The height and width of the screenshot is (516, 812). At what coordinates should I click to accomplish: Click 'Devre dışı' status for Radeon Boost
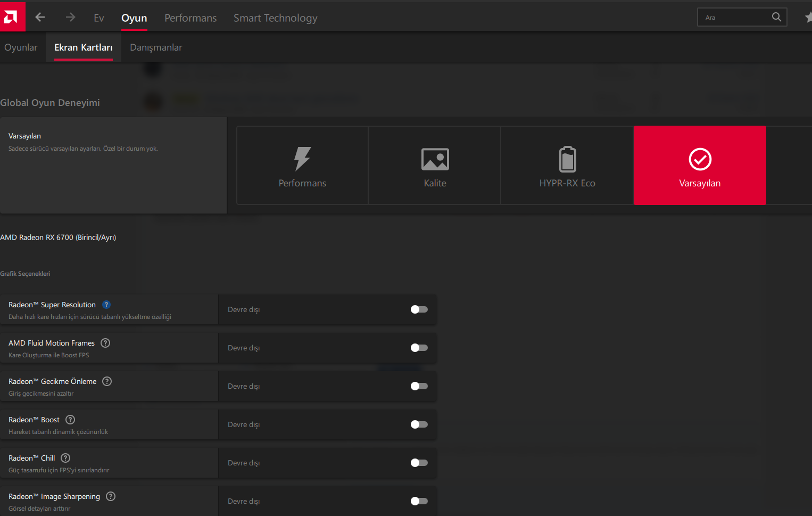tap(244, 424)
